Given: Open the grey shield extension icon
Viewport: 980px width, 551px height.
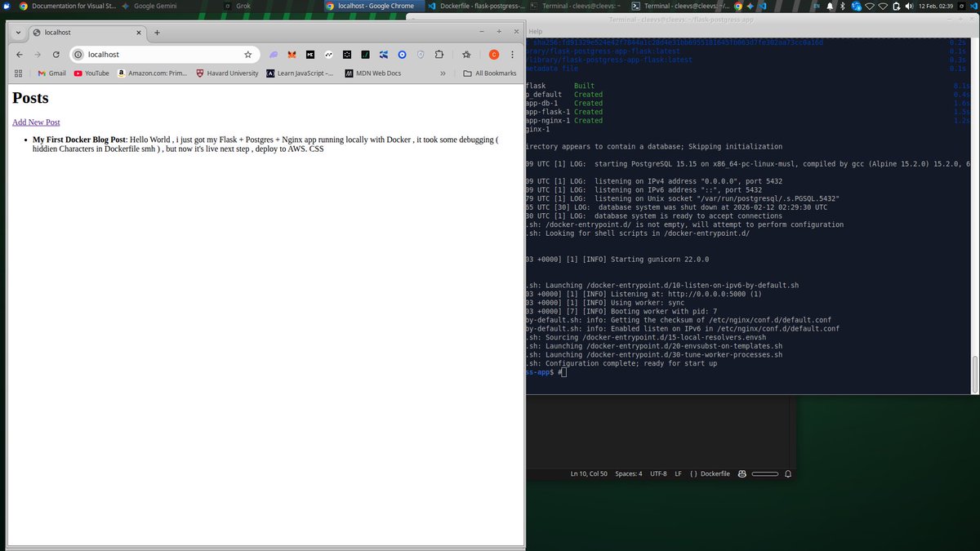Looking at the screenshot, I should coord(421,55).
